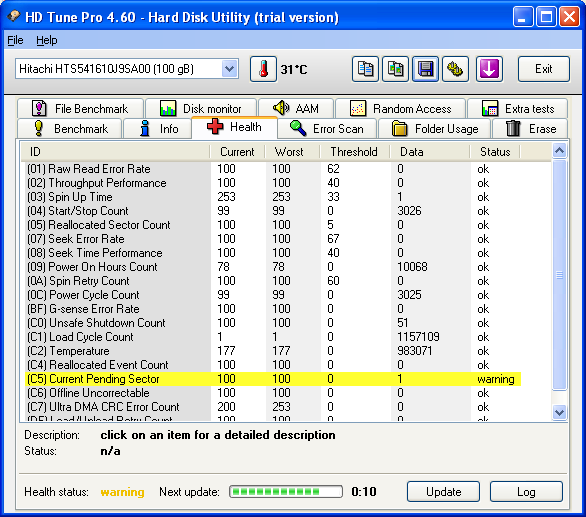
Task: Select the (0C) Power Cycle Count row
Action: point(273,295)
